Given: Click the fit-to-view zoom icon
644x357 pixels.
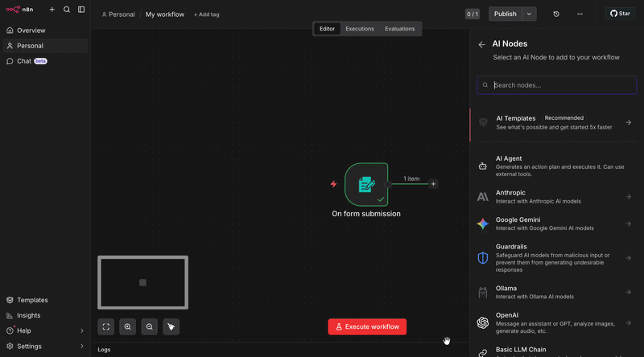Looking at the screenshot, I should pyautogui.click(x=106, y=326).
